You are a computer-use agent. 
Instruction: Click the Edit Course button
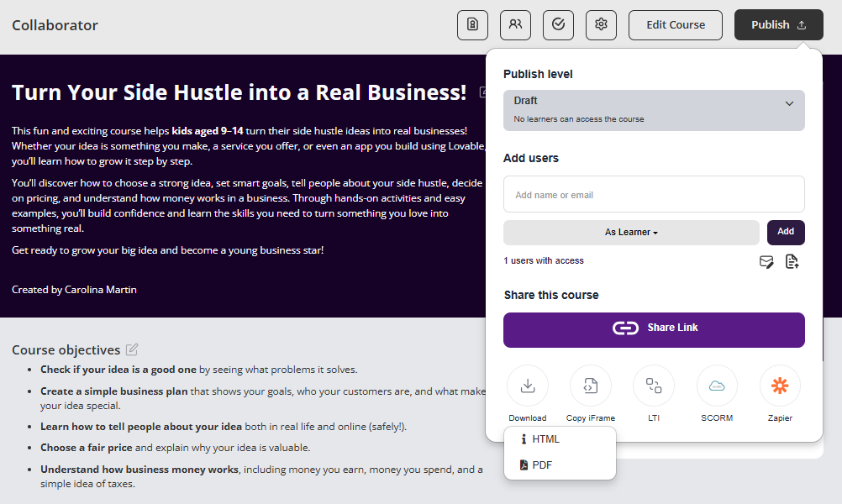pyautogui.click(x=676, y=25)
